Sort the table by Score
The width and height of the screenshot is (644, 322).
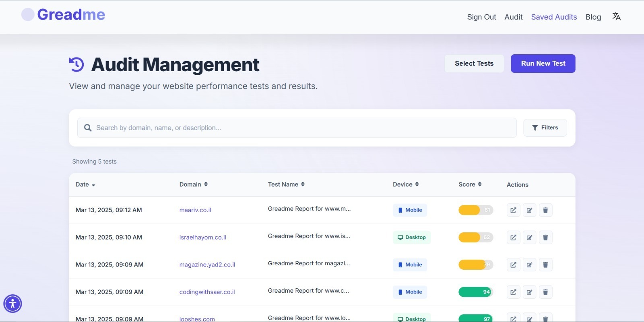tap(470, 185)
